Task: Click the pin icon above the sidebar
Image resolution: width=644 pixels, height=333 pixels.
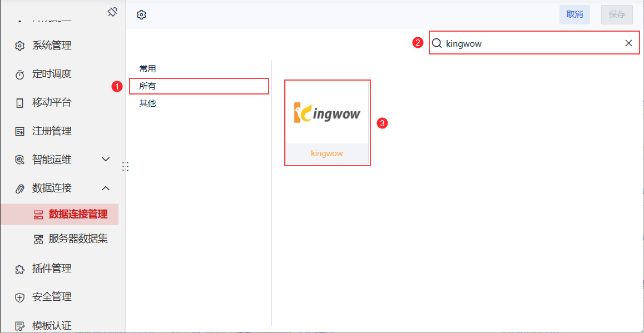Action: [x=112, y=12]
